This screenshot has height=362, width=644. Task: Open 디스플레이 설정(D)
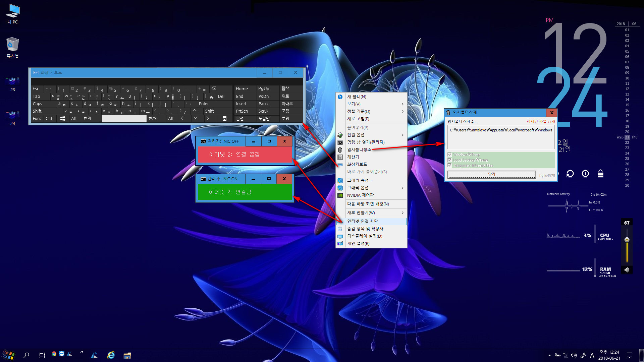(x=371, y=236)
